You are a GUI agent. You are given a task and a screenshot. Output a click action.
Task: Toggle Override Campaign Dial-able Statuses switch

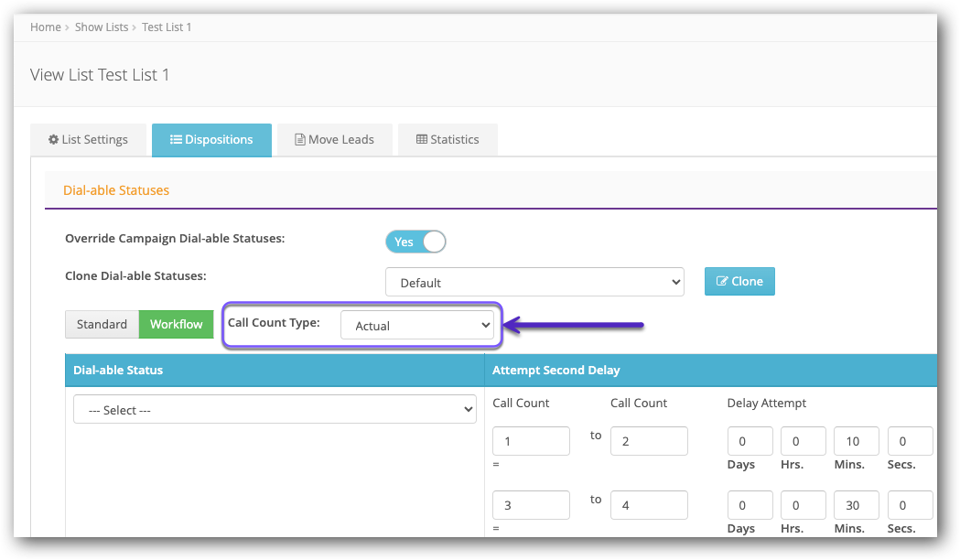(415, 242)
